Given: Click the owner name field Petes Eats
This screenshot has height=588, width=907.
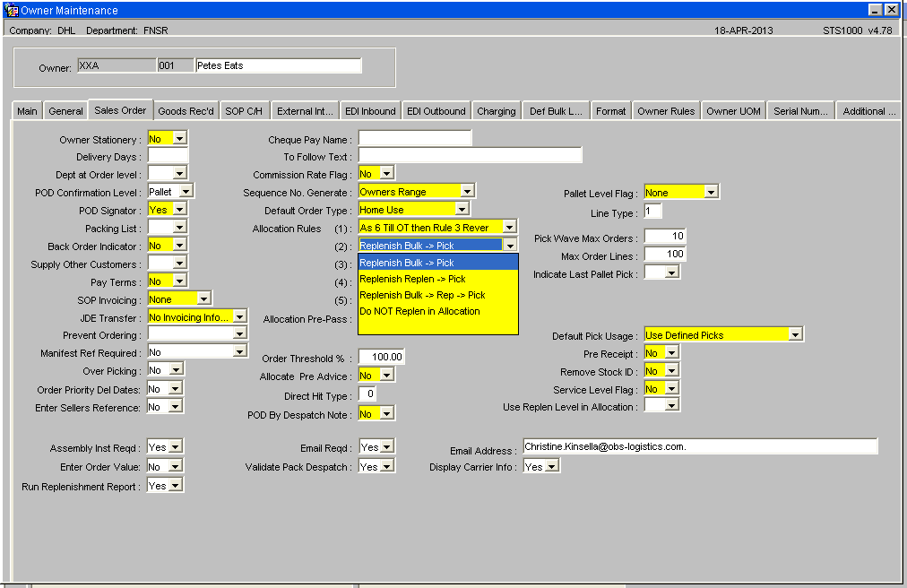Looking at the screenshot, I should (x=278, y=65).
